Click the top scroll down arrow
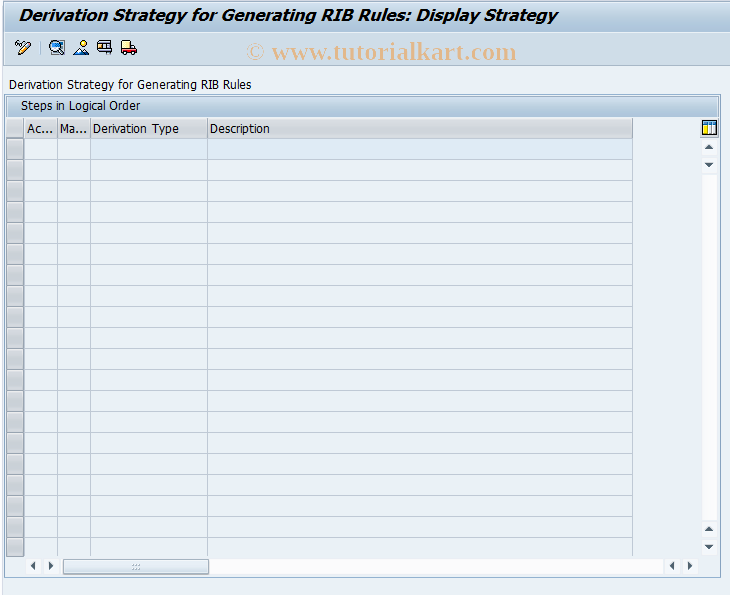This screenshot has width=730, height=595. pyautogui.click(x=709, y=165)
